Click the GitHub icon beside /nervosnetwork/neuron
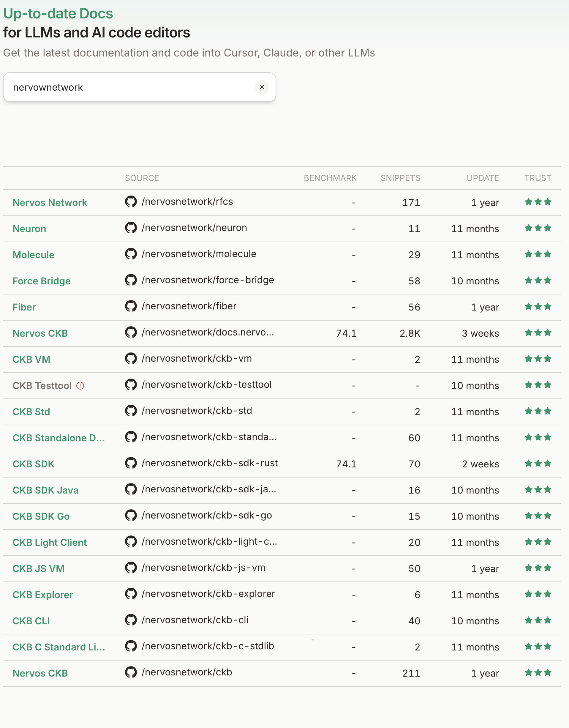Screen dimensions: 569x728 pos(131,228)
